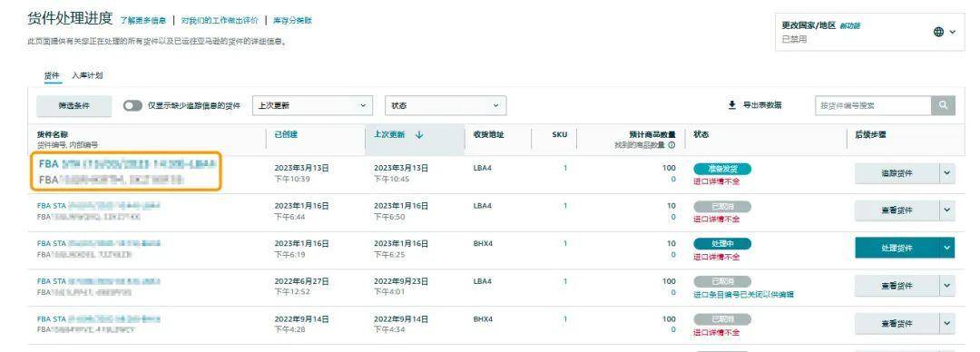Click the download icon beside 导出表数据
Image resolution: width=980 pixels, height=352 pixels.
tap(732, 105)
